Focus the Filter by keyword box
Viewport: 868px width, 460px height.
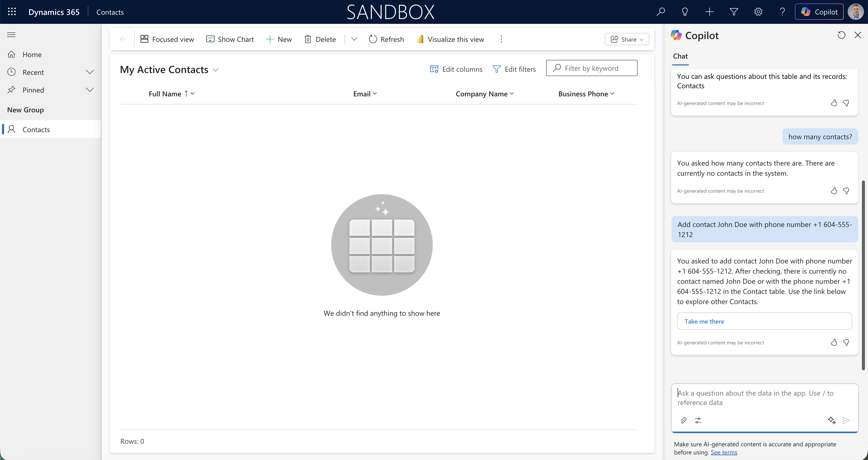point(592,68)
